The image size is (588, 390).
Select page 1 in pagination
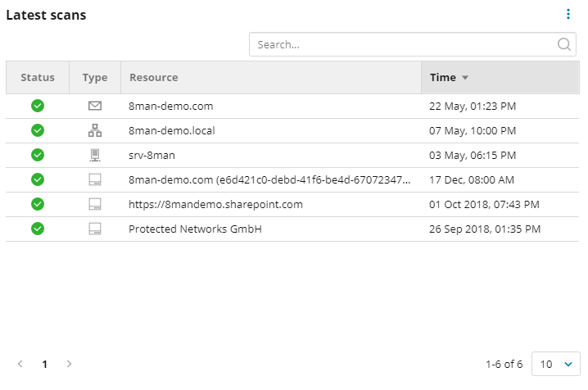point(45,364)
